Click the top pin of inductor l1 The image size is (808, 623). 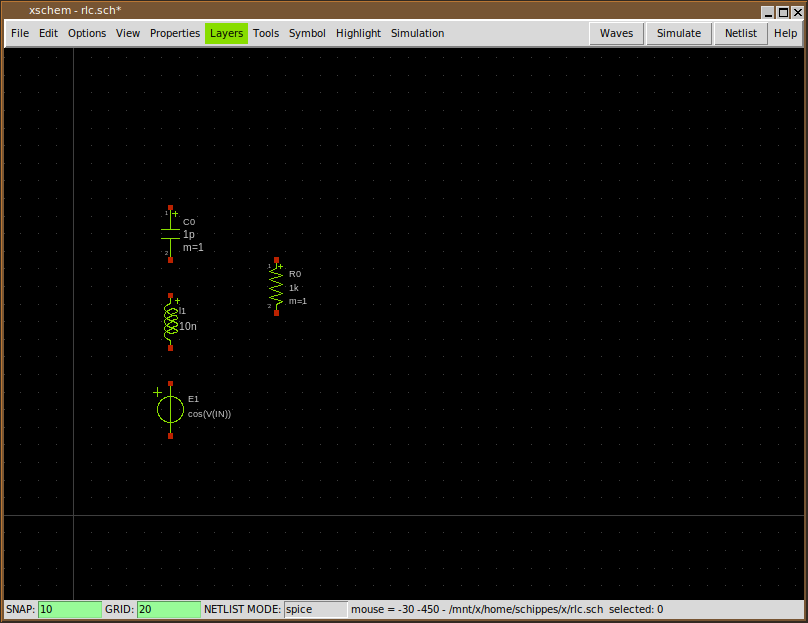(170, 296)
